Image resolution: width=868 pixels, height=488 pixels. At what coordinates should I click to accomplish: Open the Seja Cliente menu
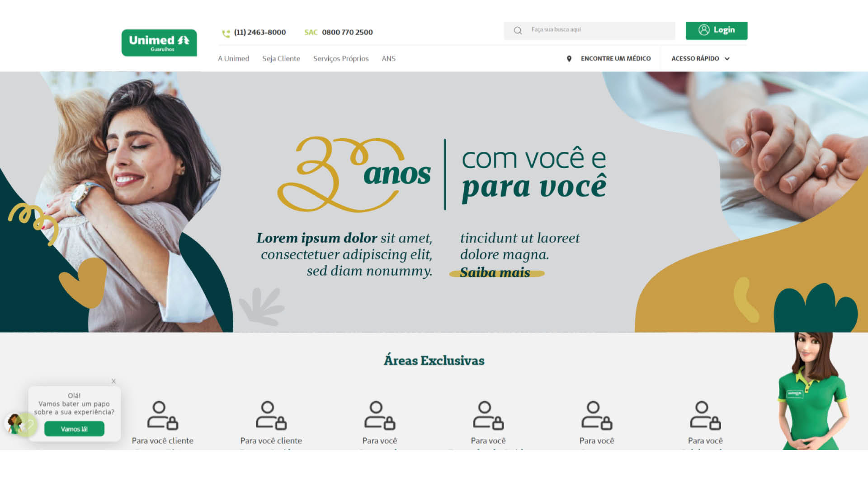[x=281, y=59]
